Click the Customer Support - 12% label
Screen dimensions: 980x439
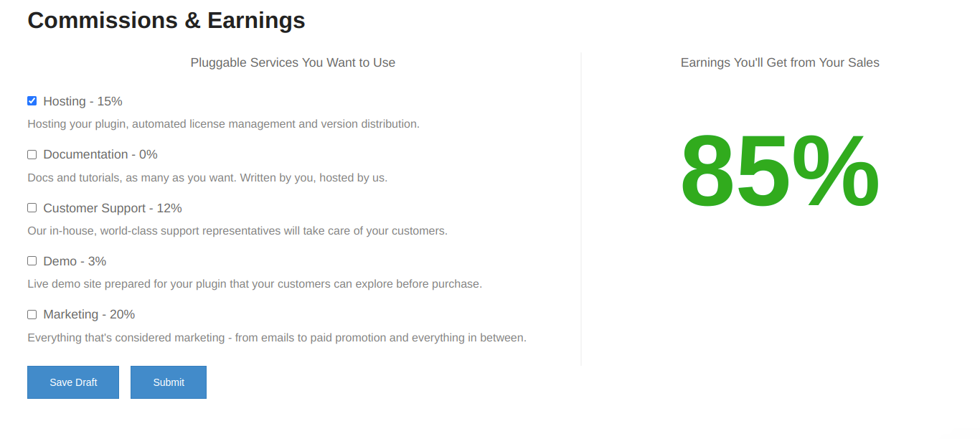click(113, 208)
